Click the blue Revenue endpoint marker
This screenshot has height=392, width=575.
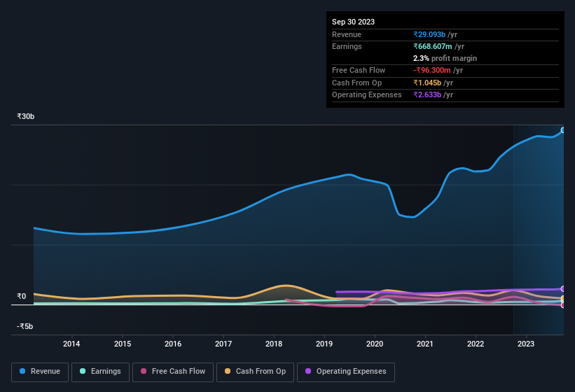[x=563, y=130]
